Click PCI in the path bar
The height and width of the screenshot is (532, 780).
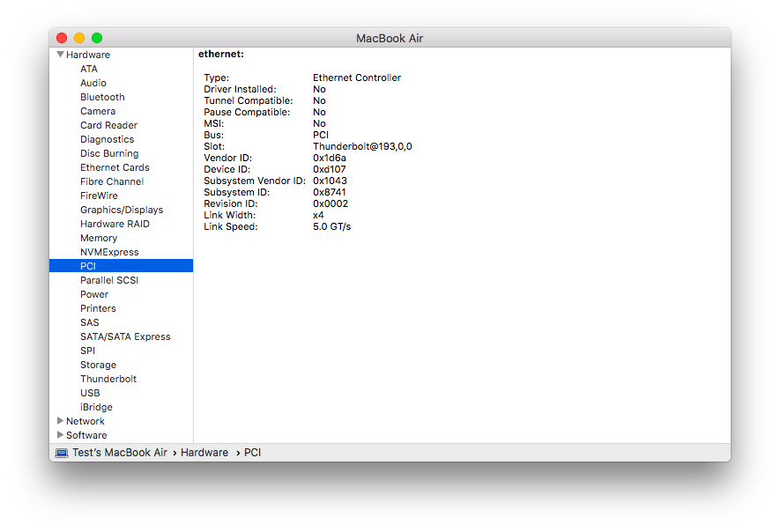[252, 453]
